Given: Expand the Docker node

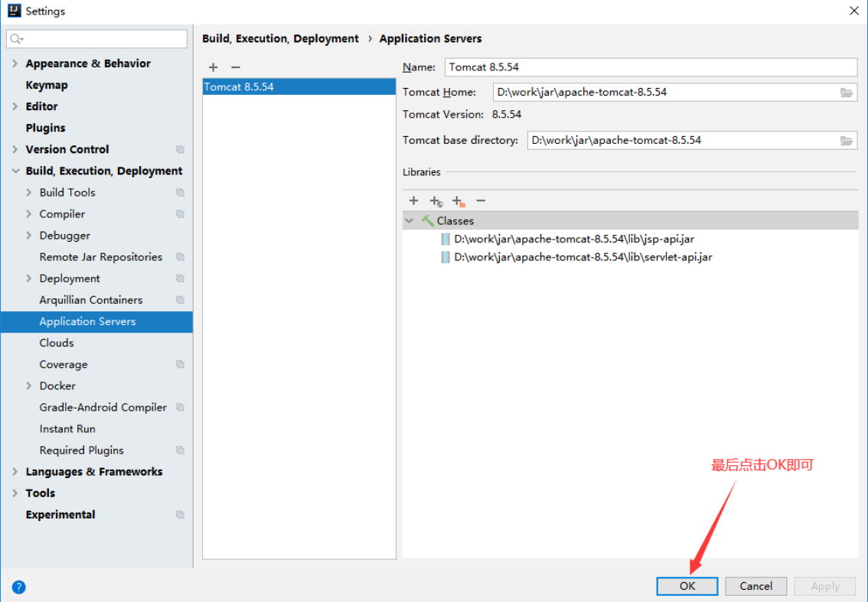Looking at the screenshot, I should (29, 386).
